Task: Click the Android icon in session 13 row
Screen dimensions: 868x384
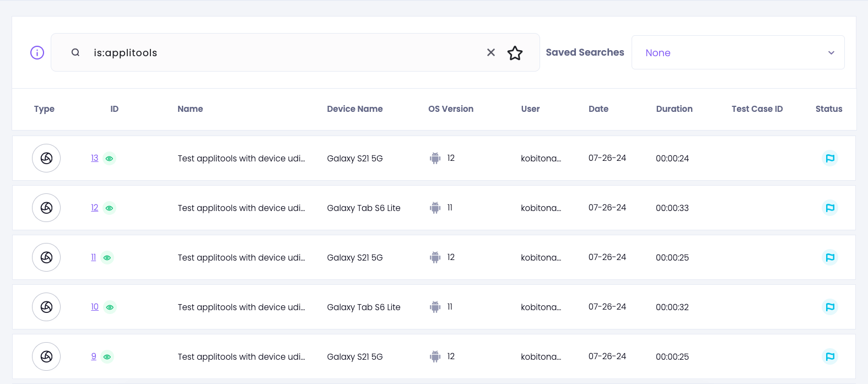Action: point(435,158)
